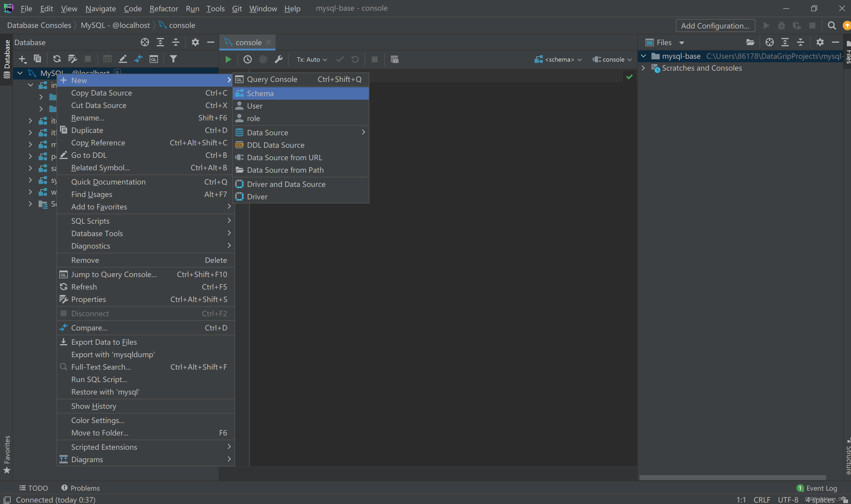The height and width of the screenshot is (504, 851).
Task: Click the refresh icon in Database toolbar
Action: click(x=57, y=59)
